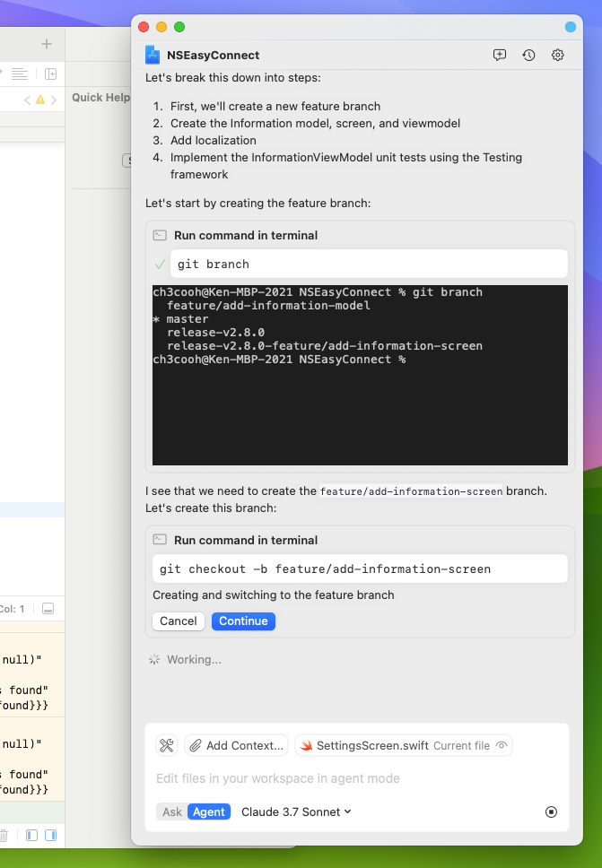This screenshot has height=868, width=602.
Task: Click first Run command in terminal header
Action: pos(246,235)
